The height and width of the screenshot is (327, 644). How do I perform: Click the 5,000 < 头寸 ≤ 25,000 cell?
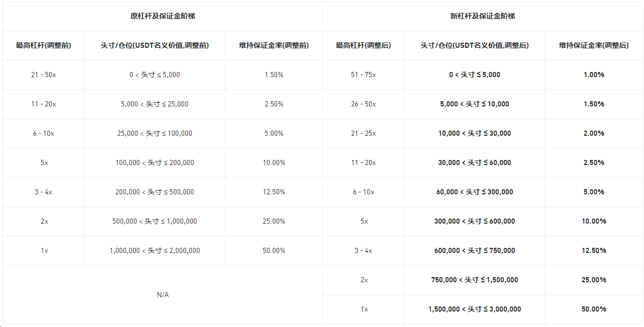[154, 104]
